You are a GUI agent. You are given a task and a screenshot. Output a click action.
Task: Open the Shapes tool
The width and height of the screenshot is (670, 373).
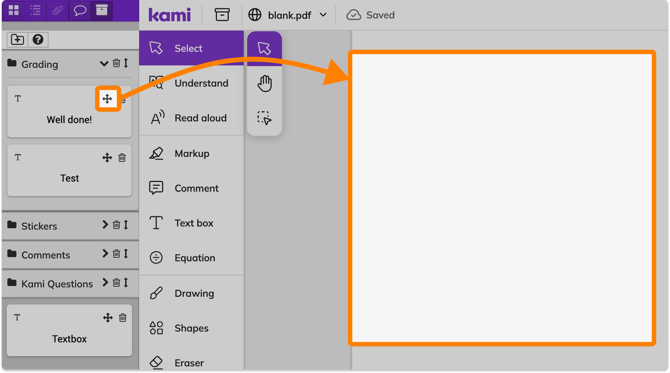(x=191, y=328)
